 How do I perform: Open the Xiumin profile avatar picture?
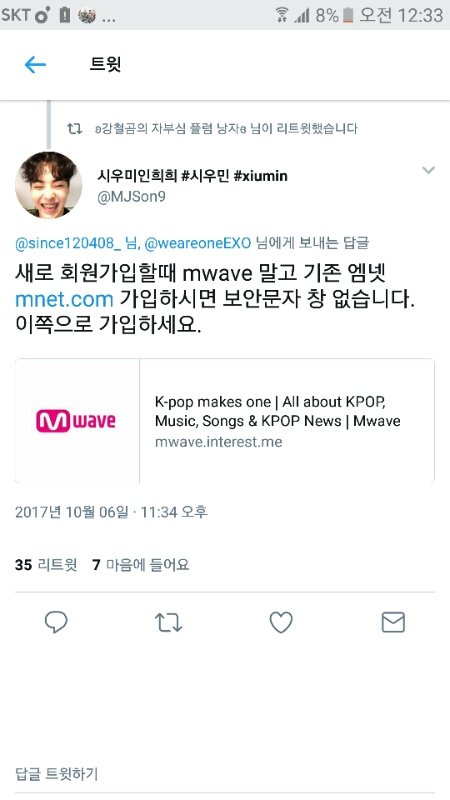pyautogui.click(x=48, y=184)
